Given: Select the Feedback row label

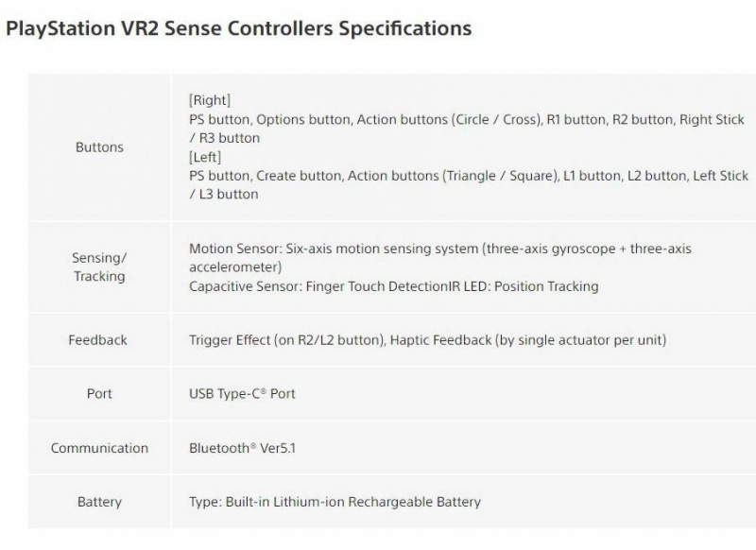Looking at the screenshot, I should tap(97, 339).
